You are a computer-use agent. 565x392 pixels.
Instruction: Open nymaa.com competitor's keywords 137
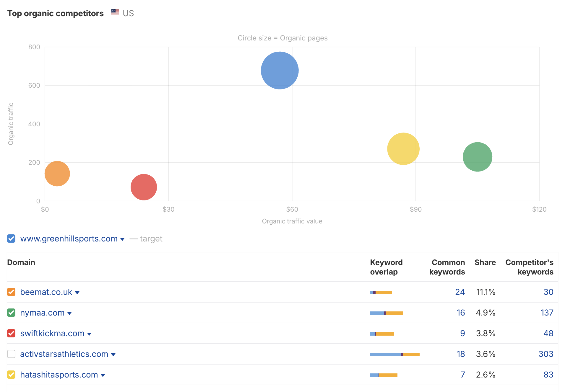click(547, 313)
